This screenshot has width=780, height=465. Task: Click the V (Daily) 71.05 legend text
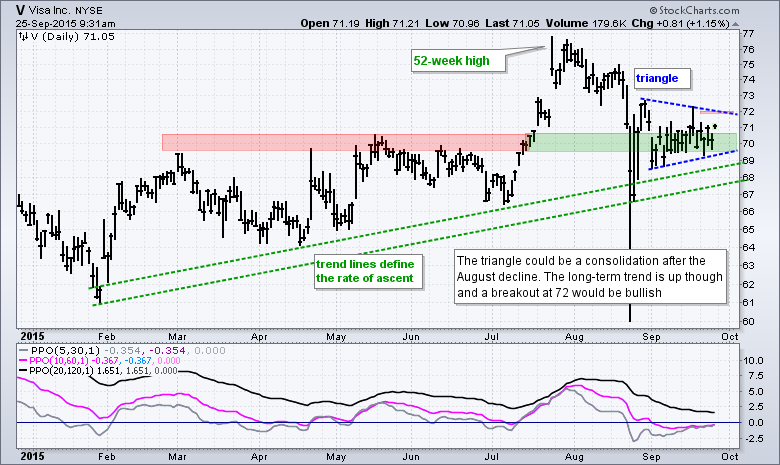point(73,36)
